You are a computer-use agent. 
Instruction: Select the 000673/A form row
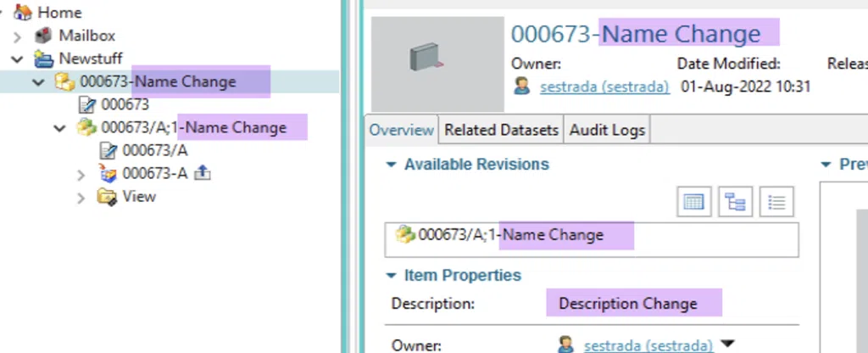(155, 150)
